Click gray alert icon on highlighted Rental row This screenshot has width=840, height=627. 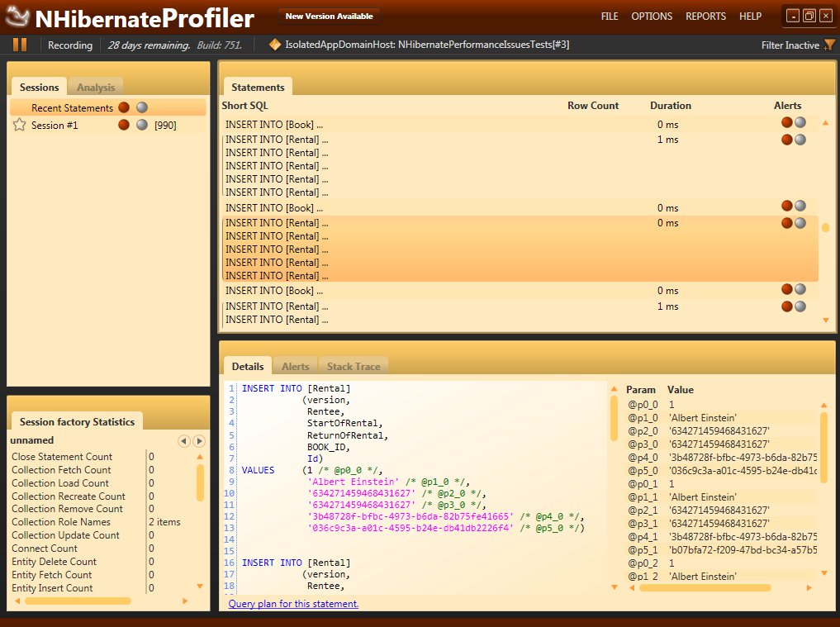coord(800,223)
